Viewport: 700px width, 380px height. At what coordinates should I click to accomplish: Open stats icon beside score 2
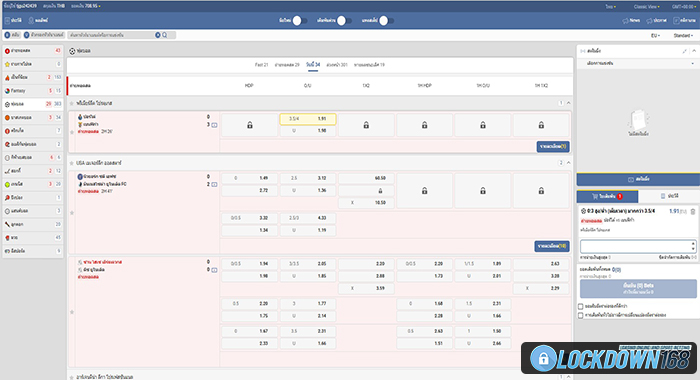(214, 184)
